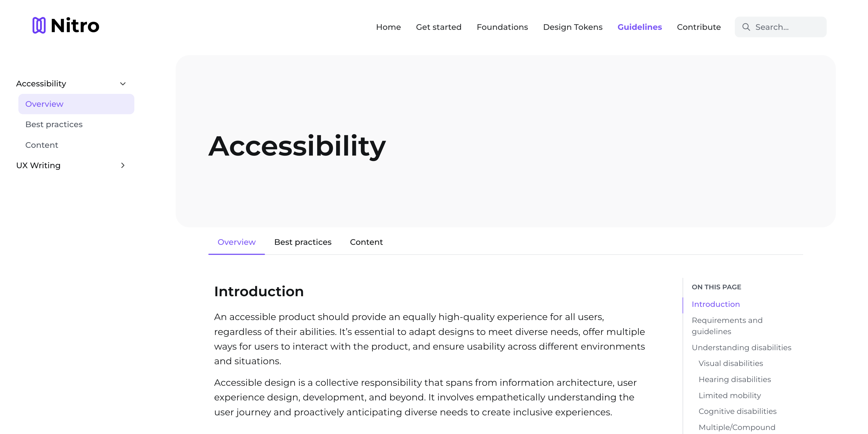Focus the Search input field

[x=780, y=27]
